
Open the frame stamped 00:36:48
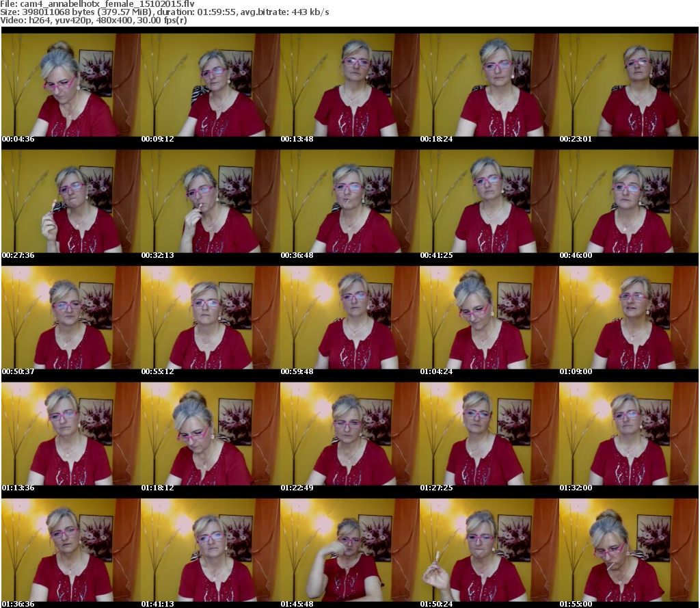point(350,201)
